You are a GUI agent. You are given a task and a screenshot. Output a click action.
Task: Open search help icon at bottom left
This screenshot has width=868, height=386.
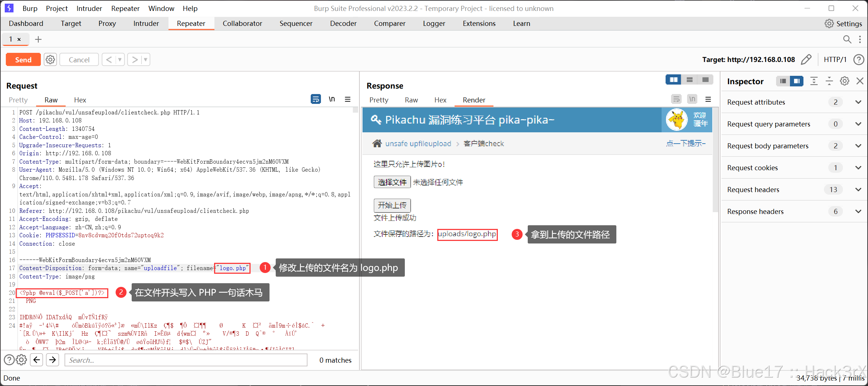(9, 360)
